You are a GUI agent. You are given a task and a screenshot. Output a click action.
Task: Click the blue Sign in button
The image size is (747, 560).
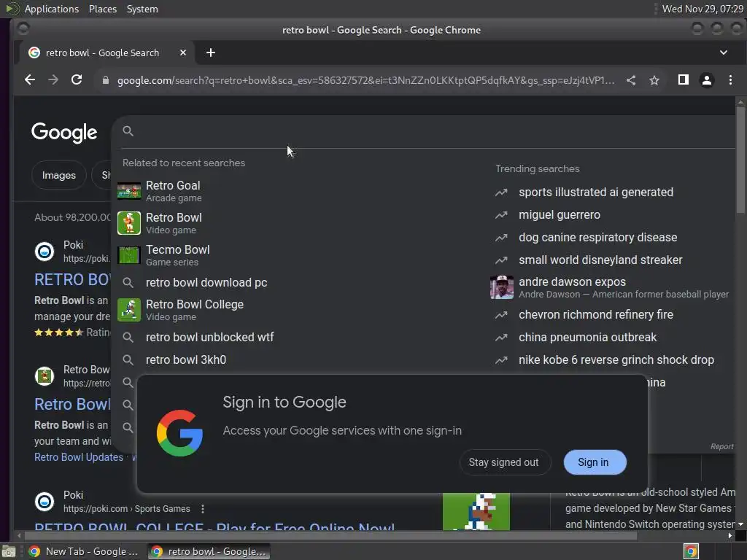594,462
